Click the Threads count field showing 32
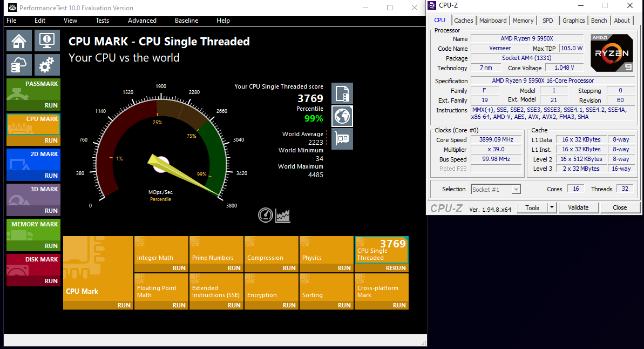 tap(625, 189)
